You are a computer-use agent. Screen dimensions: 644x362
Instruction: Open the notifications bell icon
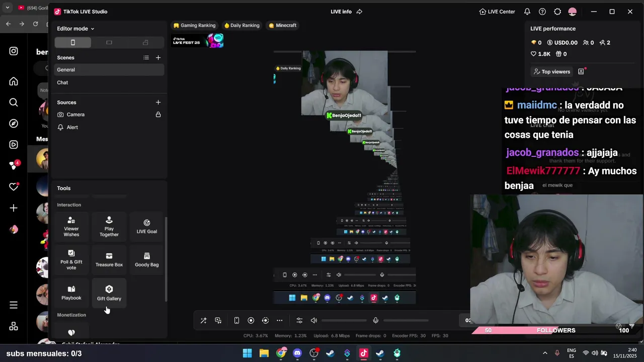527,12
